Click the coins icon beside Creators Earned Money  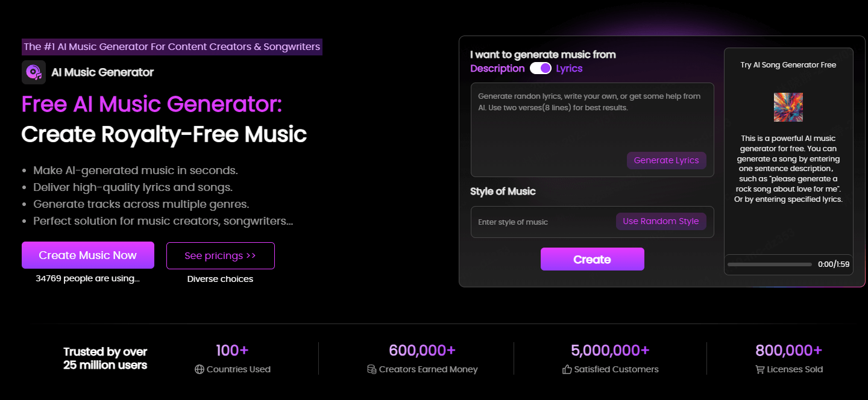coord(371,369)
